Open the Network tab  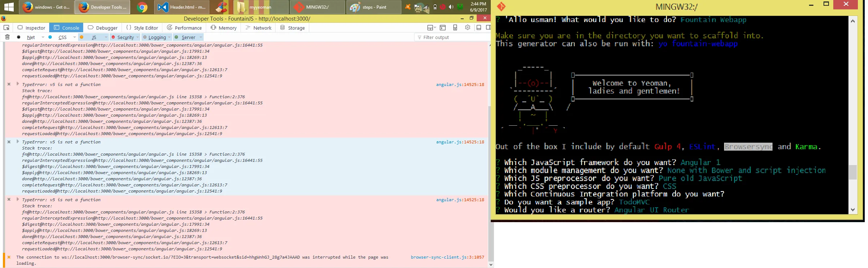(x=258, y=28)
